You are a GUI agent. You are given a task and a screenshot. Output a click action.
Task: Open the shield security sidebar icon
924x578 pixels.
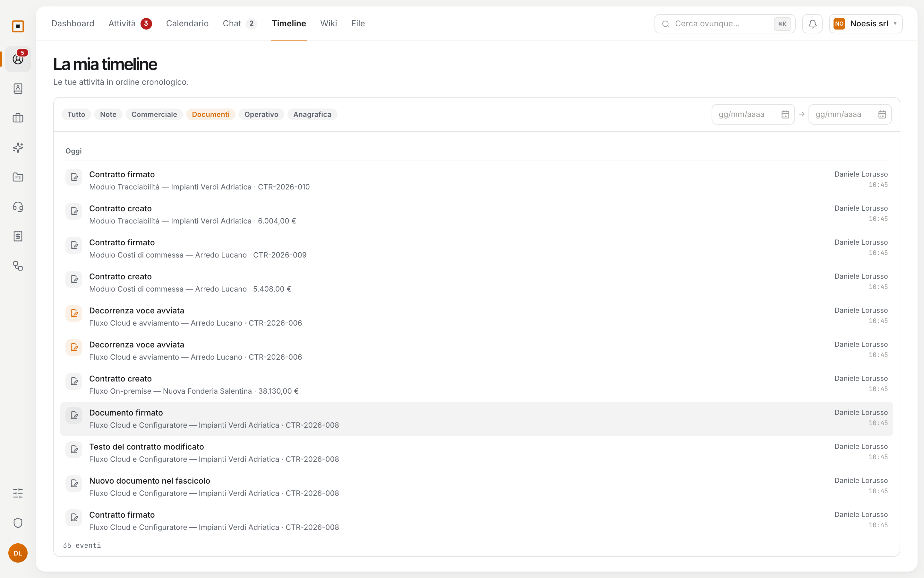[18, 522]
